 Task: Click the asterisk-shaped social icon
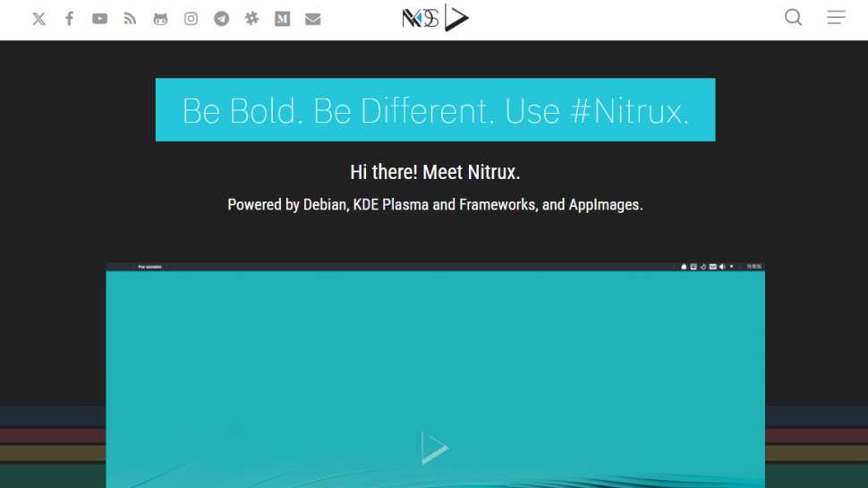tap(251, 19)
